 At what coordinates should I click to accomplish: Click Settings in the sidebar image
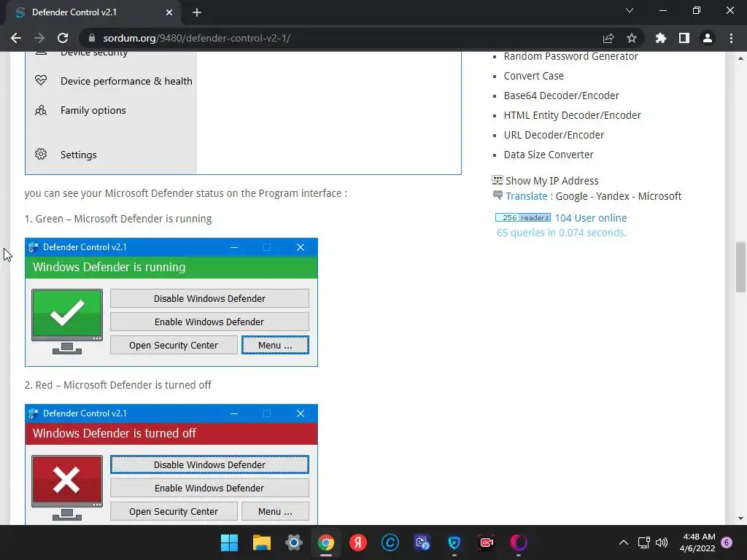[x=78, y=155]
